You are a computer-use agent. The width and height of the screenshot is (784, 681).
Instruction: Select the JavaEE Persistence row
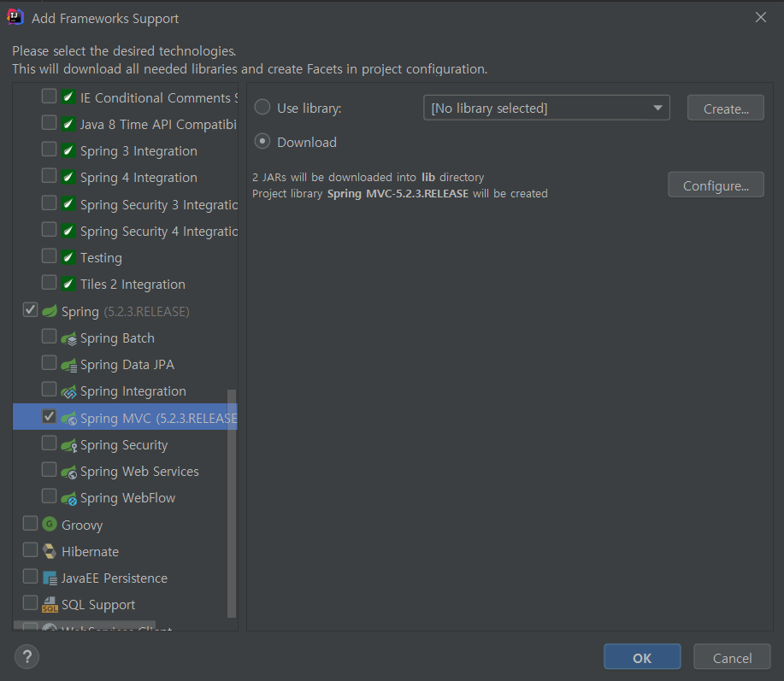(125, 578)
